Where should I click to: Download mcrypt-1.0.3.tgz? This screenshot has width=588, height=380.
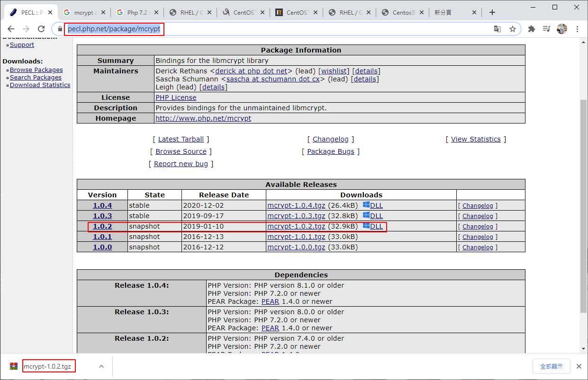tap(296, 216)
